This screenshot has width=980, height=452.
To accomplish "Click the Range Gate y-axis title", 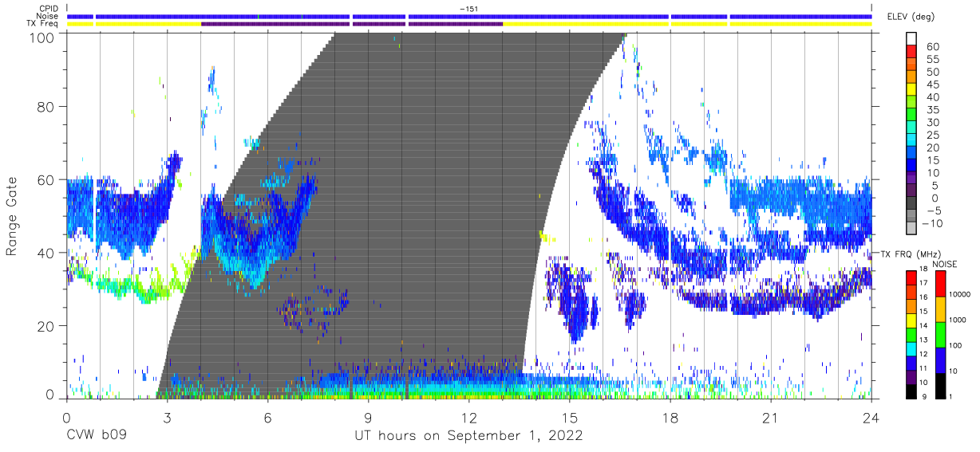I will [12, 216].
